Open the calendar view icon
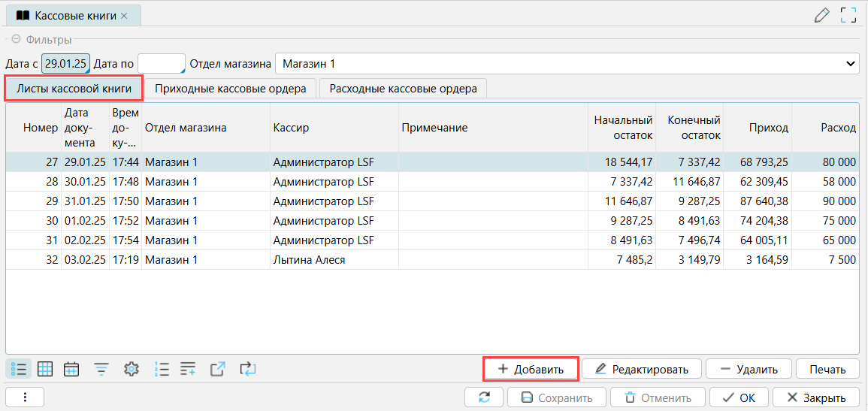This screenshot has width=868, height=411. point(72,369)
